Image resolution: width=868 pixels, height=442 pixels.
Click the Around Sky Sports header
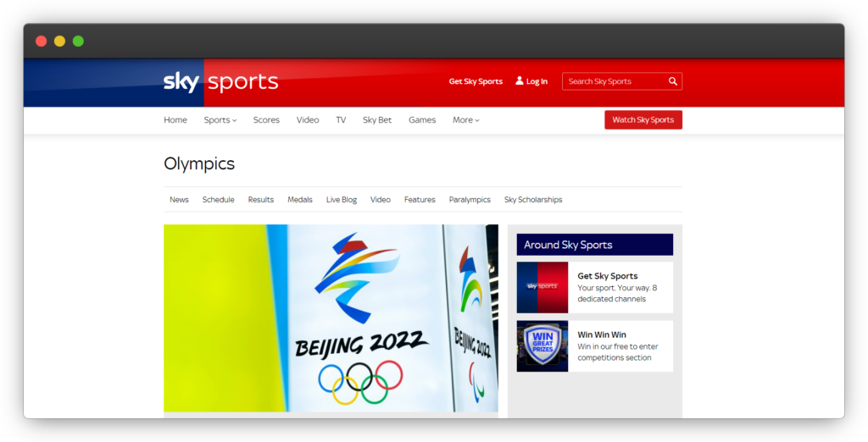pos(595,245)
